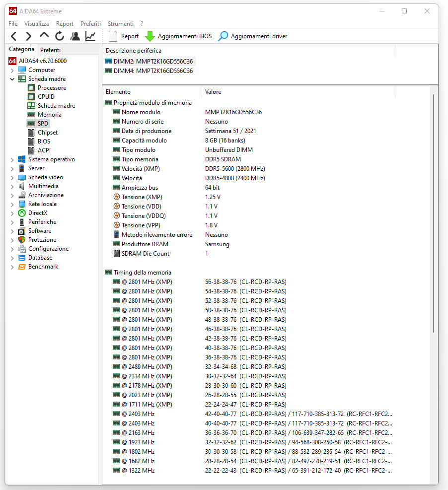Click the Processore chip icon

[x=31, y=88]
